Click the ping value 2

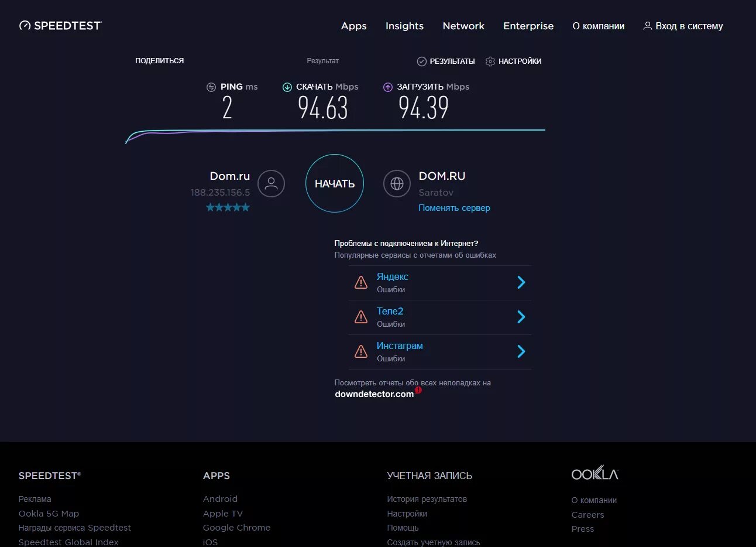tap(227, 108)
